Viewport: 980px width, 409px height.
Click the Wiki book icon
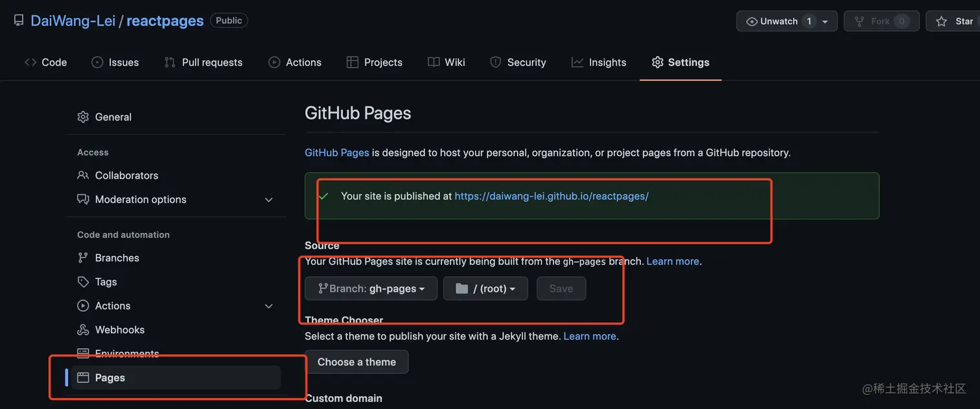[x=434, y=62]
